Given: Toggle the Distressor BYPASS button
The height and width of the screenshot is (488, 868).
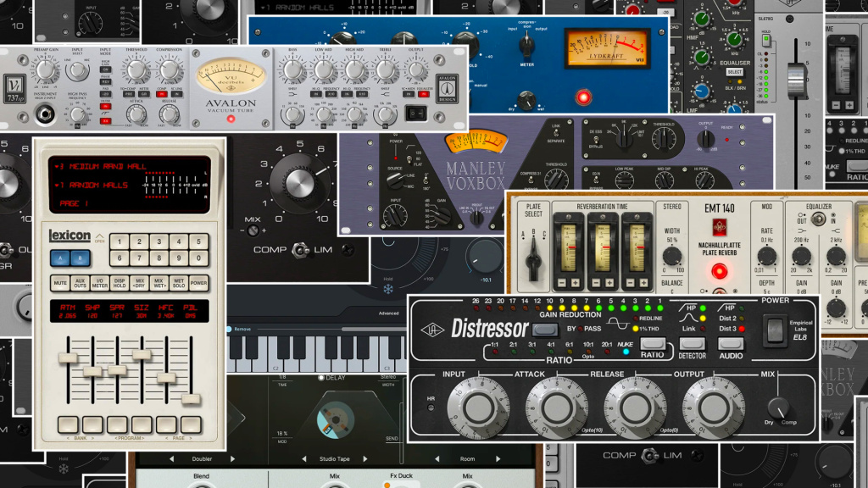Looking at the screenshot, I should tap(545, 330).
